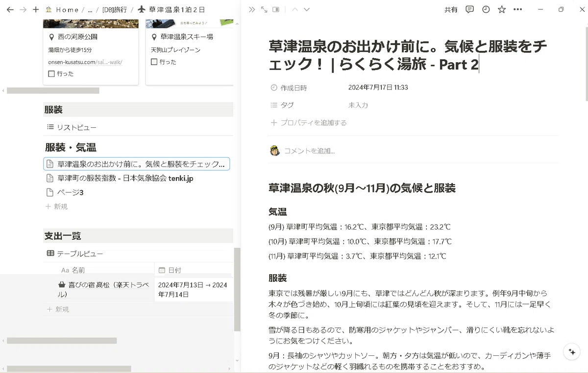Open 草津温泉のお出かけ前に list item
This screenshot has height=373, width=588.
click(x=137, y=164)
